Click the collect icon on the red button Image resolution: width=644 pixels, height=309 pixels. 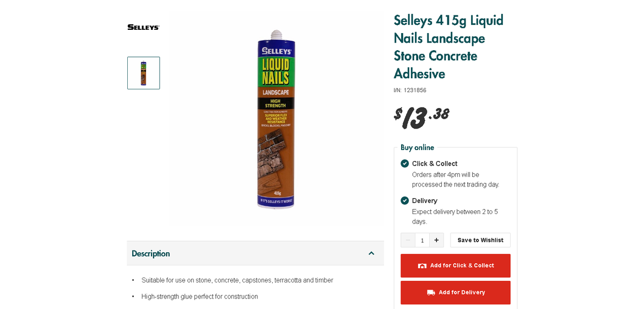pyautogui.click(x=422, y=265)
